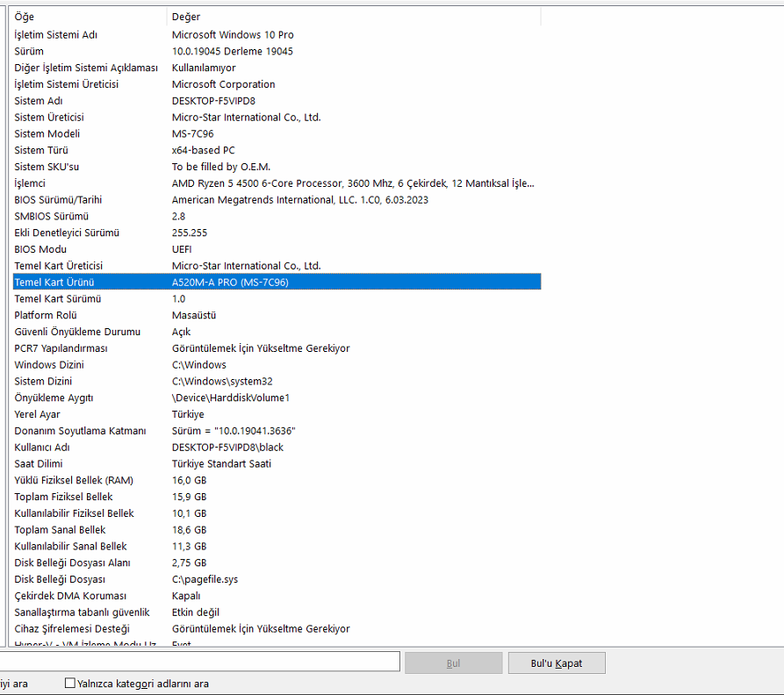The image size is (784, 695).
Task: Select the Temel Kart Sürümü row
Action: pyautogui.click(x=277, y=298)
